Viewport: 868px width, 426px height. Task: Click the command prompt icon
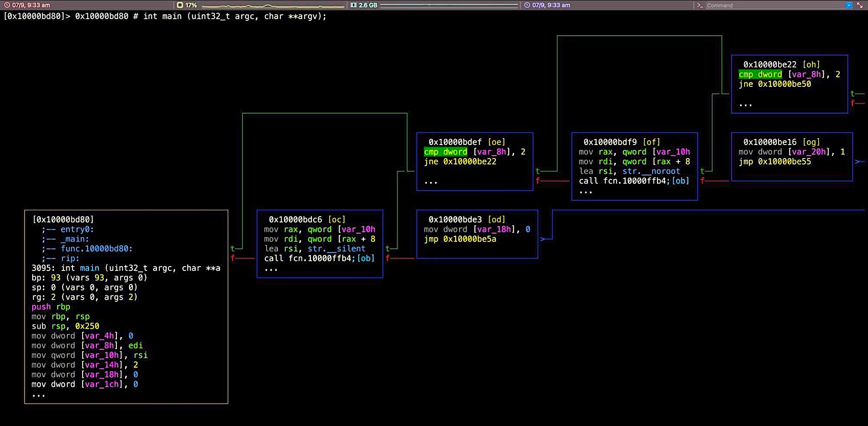click(700, 5)
